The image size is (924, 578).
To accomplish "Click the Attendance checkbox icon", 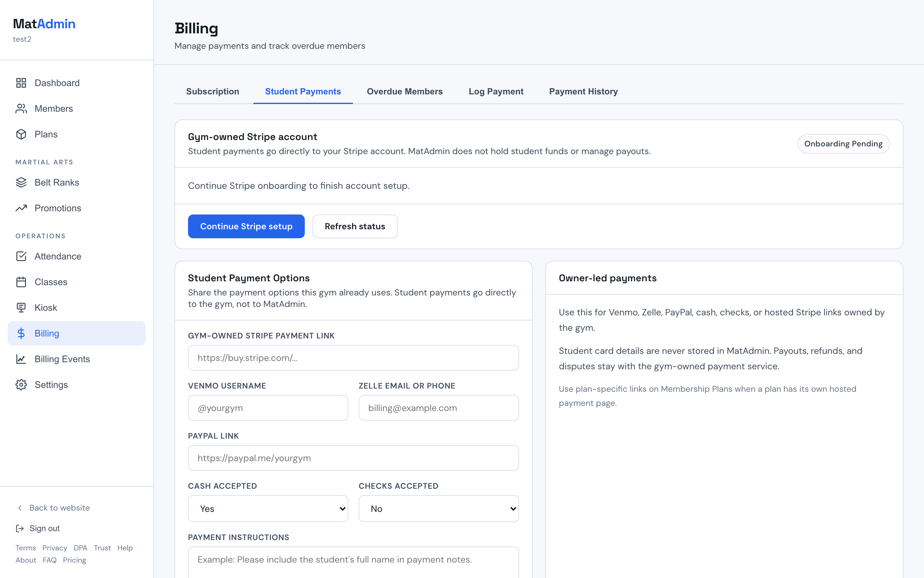I will point(21,256).
